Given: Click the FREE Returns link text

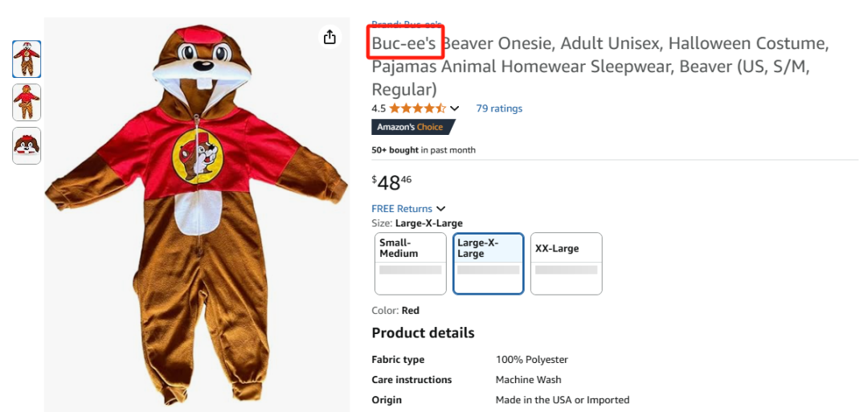Looking at the screenshot, I should coord(402,209).
